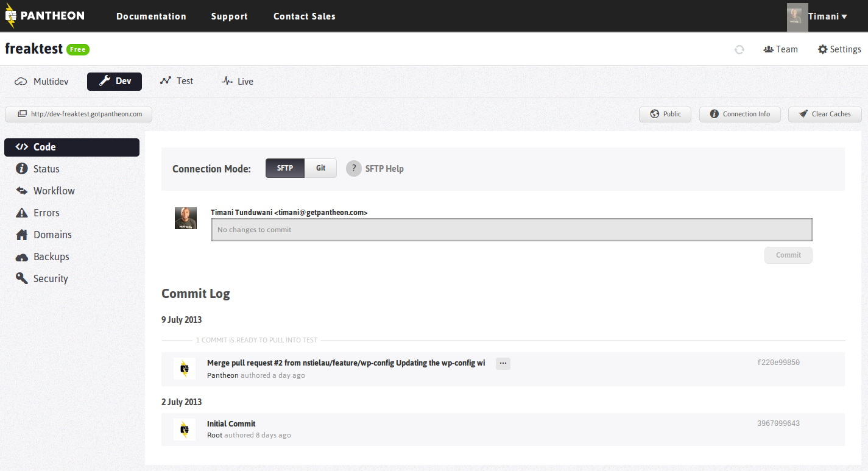
Task: Click the question mark SFTP help icon
Action: [x=354, y=169]
